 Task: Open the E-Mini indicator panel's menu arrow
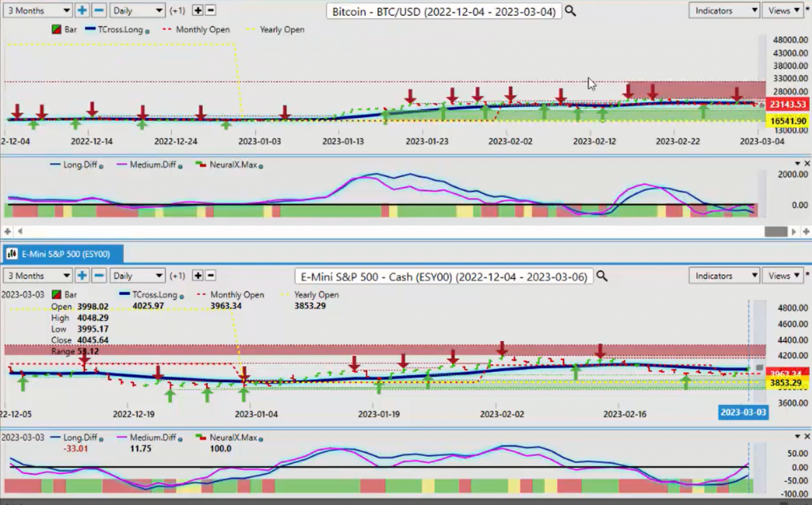[x=798, y=437]
